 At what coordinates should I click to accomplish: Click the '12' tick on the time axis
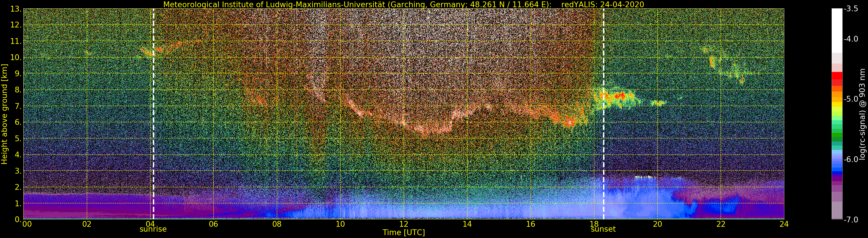coord(404,224)
